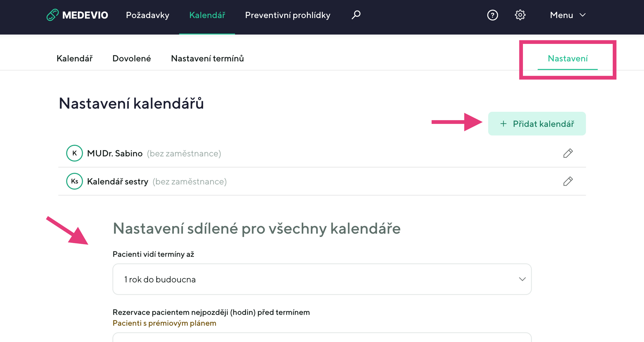Image resolution: width=644 pixels, height=342 pixels.
Task: Select the Kalendář item in the top navigation
Action: pos(207,15)
